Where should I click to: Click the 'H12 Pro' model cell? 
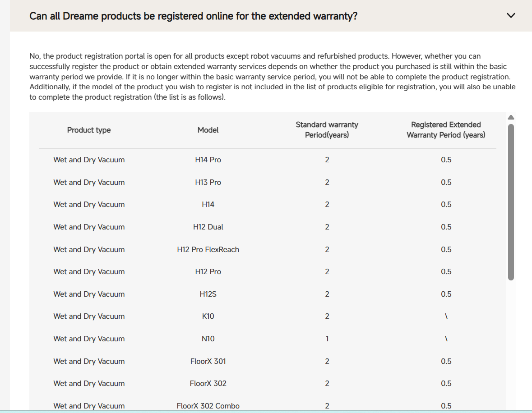coord(208,271)
